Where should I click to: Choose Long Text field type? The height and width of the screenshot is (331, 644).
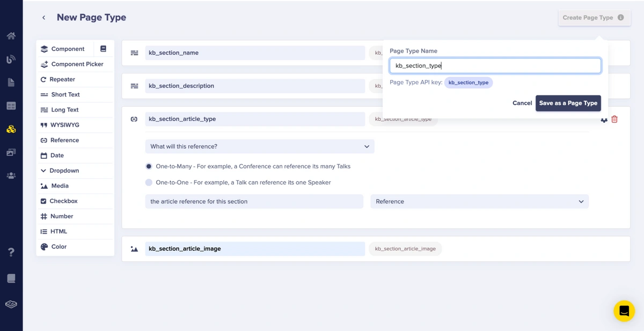[x=64, y=110]
